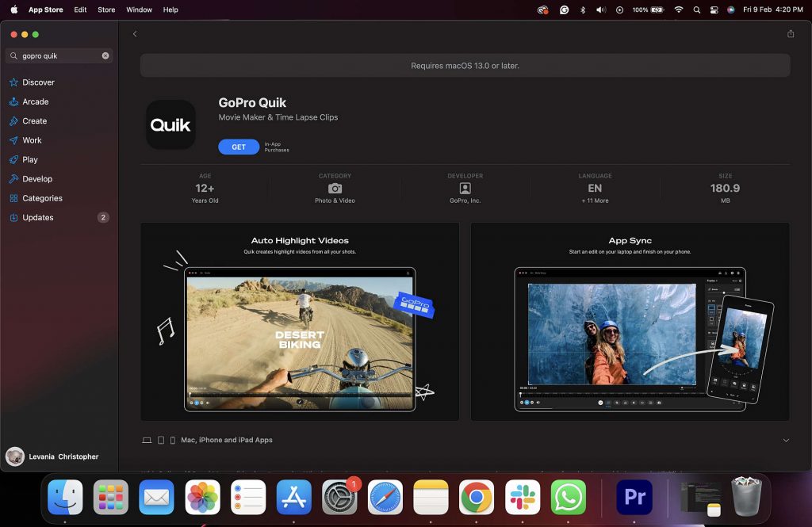Image resolution: width=812 pixels, height=527 pixels.
Task: Open Premiere Pro from the Dock
Action: pos(634,497)
